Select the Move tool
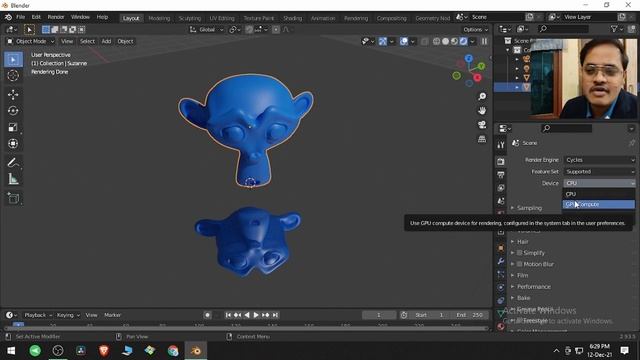The width and height of the screenshot is (640, 360). pos(13,95)
